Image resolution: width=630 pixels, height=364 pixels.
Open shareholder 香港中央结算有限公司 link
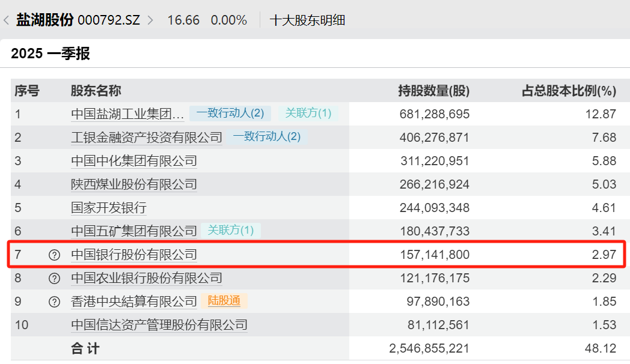(x=134, y=302)
